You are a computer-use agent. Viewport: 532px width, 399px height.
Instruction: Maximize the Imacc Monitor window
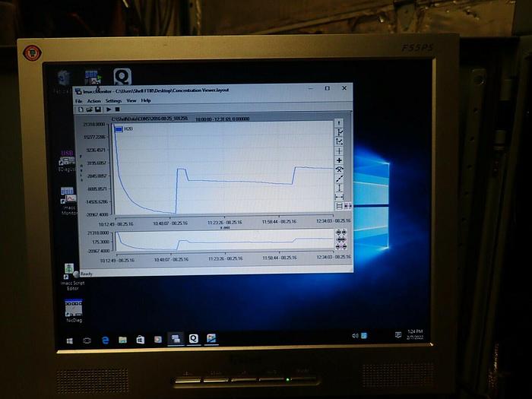(327, 88)
